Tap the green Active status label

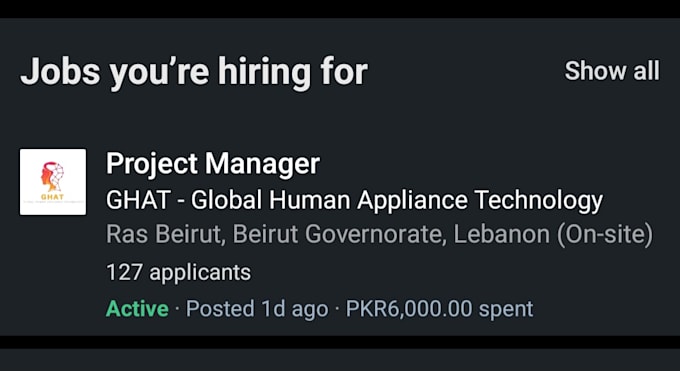point(137,309)
